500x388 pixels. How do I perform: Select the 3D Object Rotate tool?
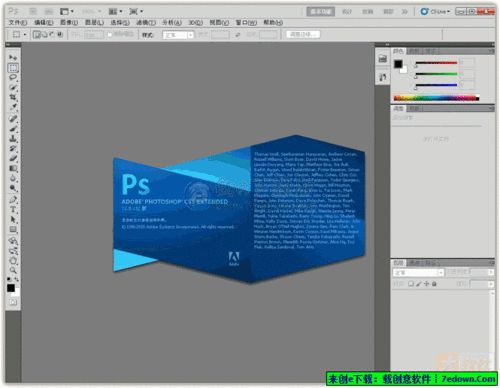pyautogui.click(x=13, y=241)
